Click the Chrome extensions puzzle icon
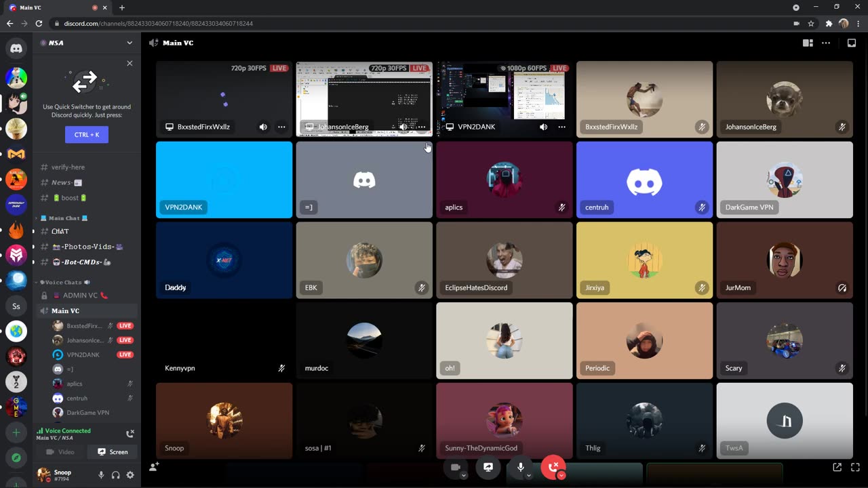Screen dimensions: 868x488 (x=829, y=24)
